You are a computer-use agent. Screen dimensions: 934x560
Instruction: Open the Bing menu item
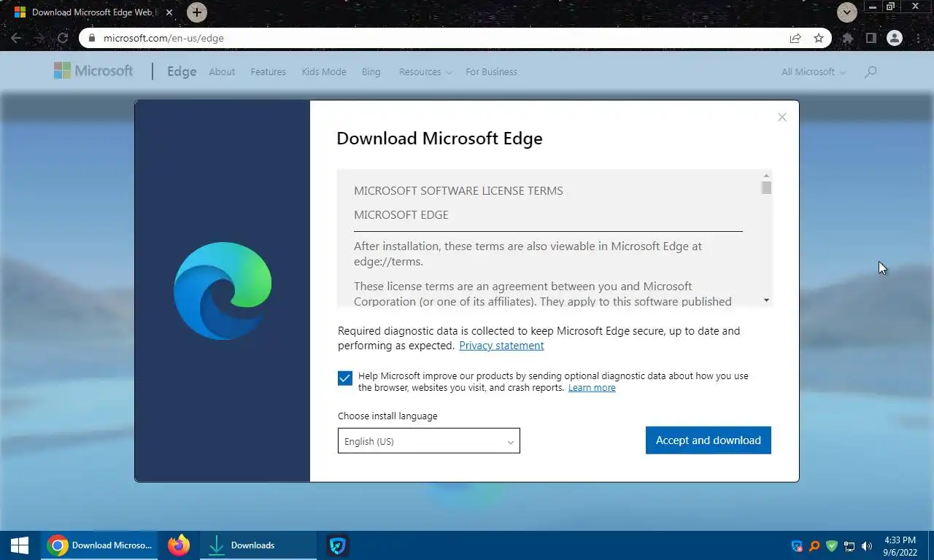371,71
